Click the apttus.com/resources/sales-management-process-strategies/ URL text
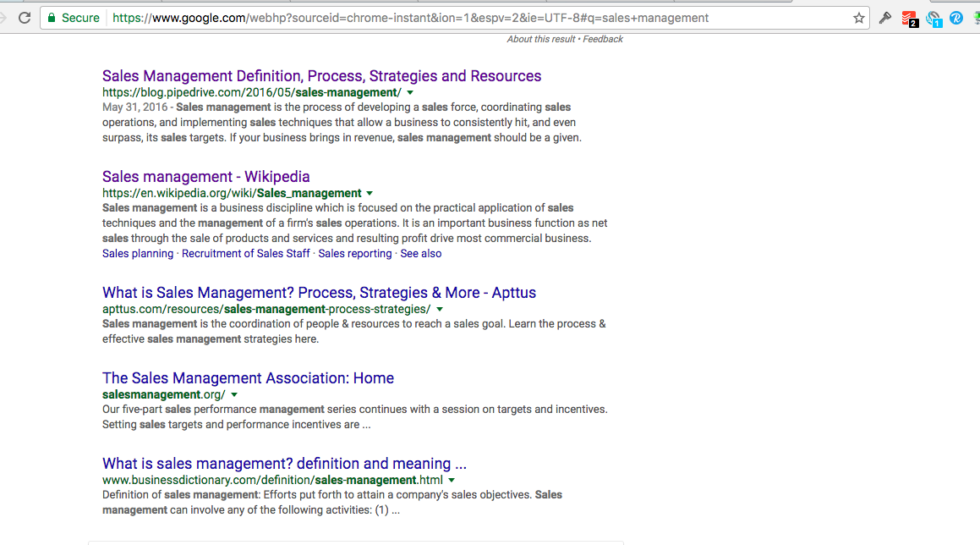This screenshot has width=980, height=545. pos(266,309)
